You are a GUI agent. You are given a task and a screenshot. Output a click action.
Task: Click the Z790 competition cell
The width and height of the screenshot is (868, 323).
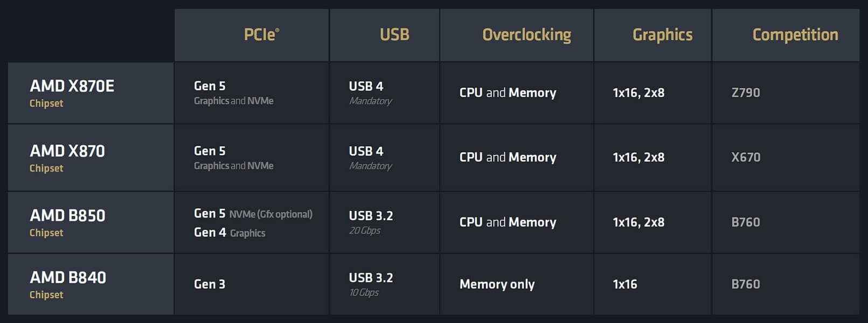[x=746, y=93]
